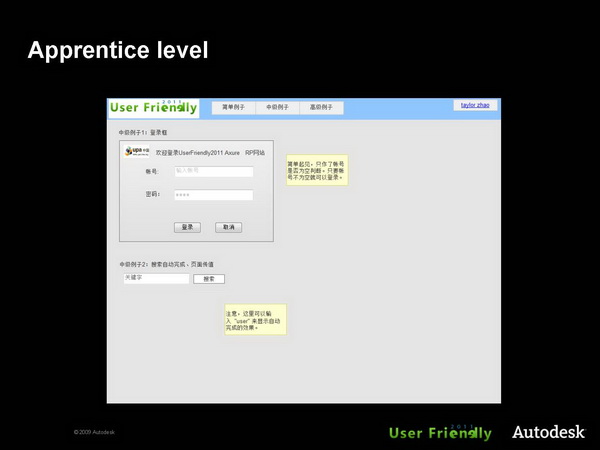Switch to the 中级例子 tab
Screen dimensions: 600x450
click(277, 107)
